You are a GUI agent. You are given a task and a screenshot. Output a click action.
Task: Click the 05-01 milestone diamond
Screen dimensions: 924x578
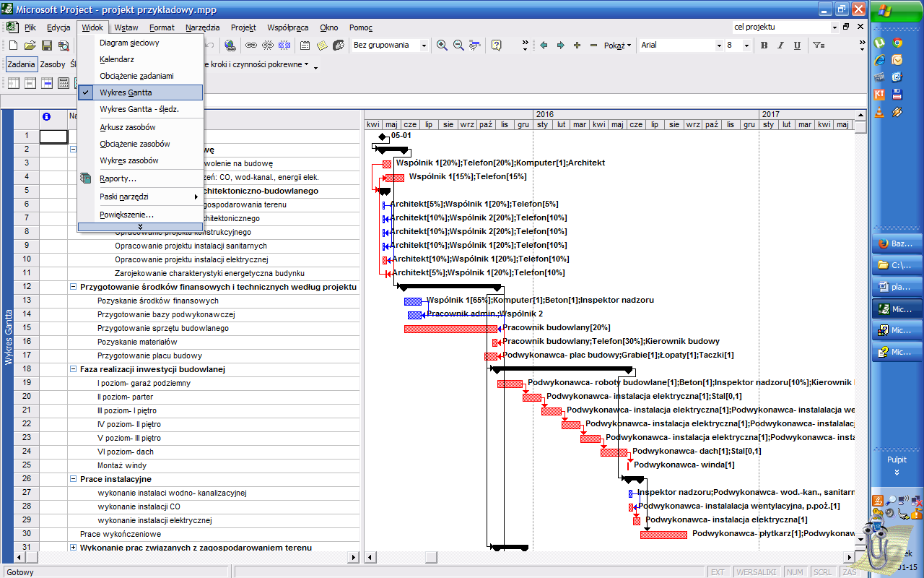point(383,137)
